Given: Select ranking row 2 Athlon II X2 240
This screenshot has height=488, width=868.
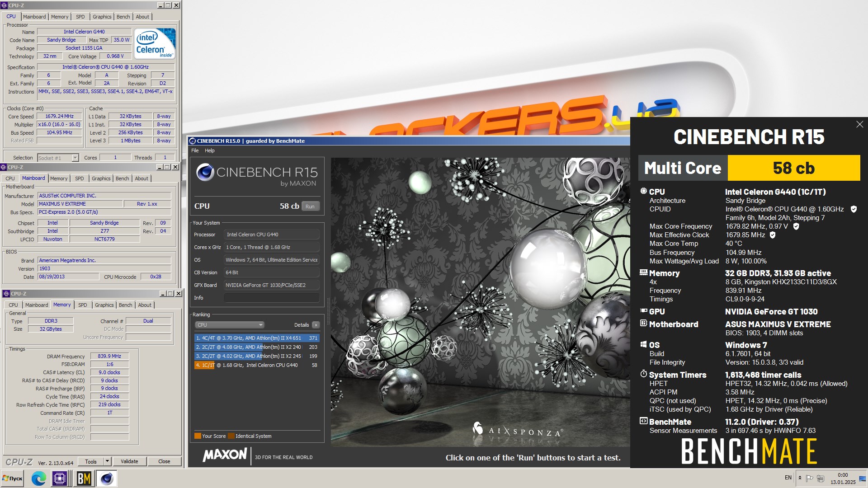Looking at the screenshot, I should pos(257,347).
